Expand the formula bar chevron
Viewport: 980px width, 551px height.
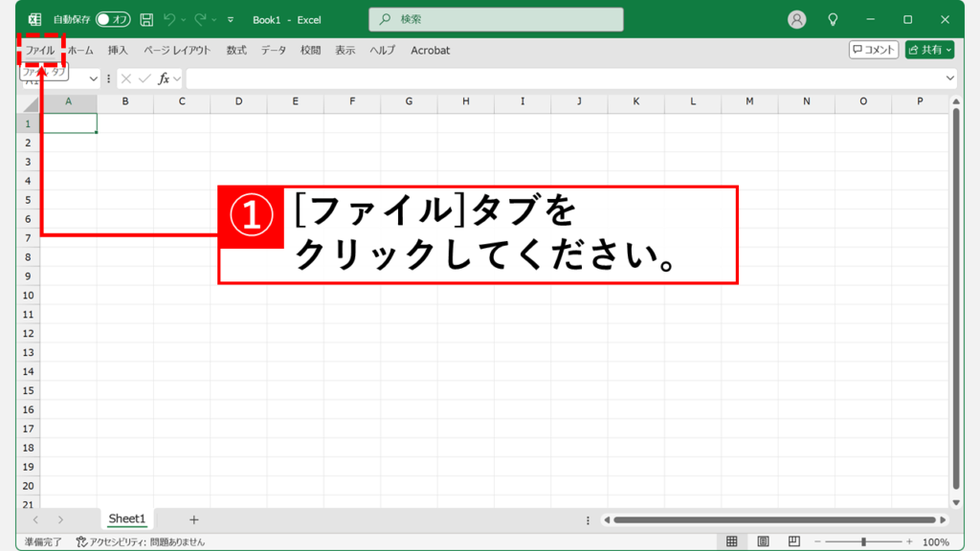coord(950,78)
